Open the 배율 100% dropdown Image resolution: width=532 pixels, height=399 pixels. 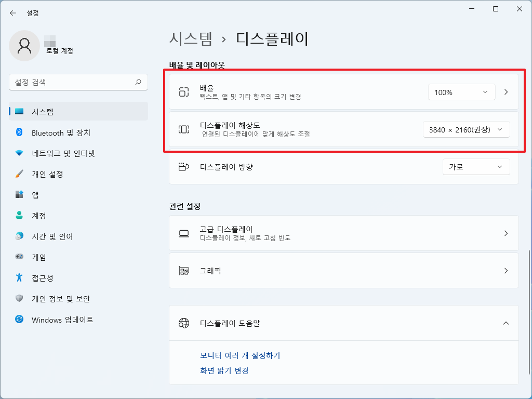461,92
